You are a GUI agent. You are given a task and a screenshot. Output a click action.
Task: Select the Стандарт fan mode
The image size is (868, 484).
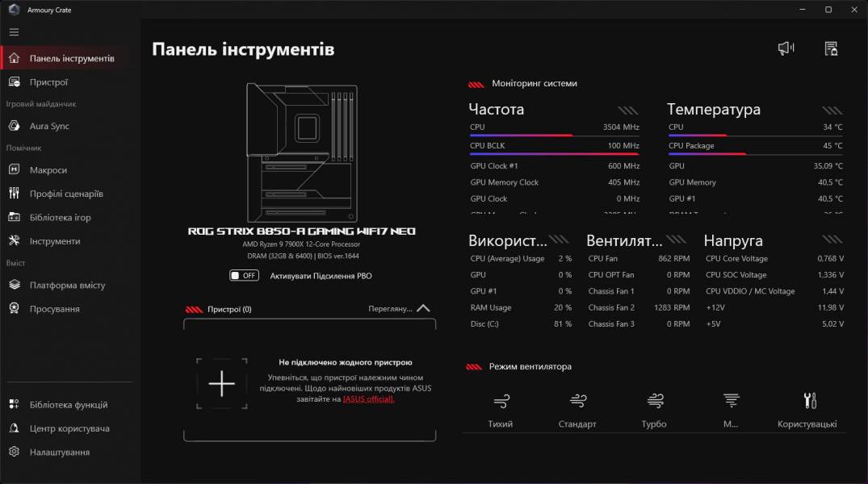pyautogui.click(x=577, y=407)
